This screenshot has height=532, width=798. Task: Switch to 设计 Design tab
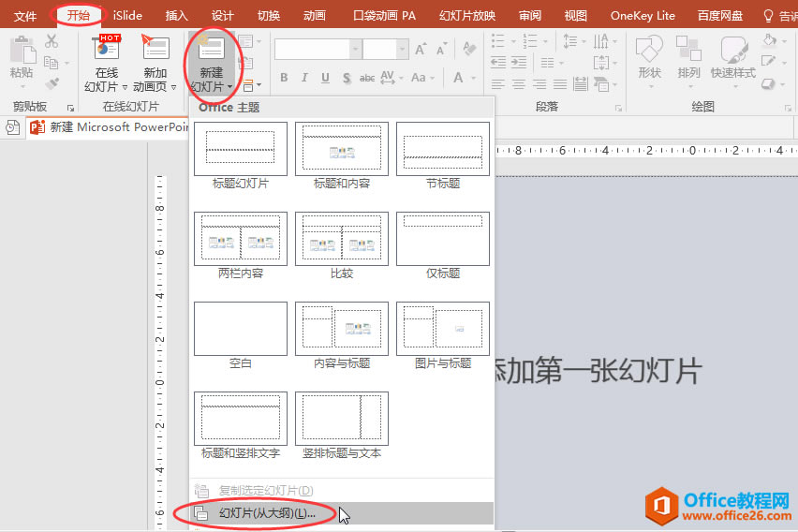tap(222, 16)
